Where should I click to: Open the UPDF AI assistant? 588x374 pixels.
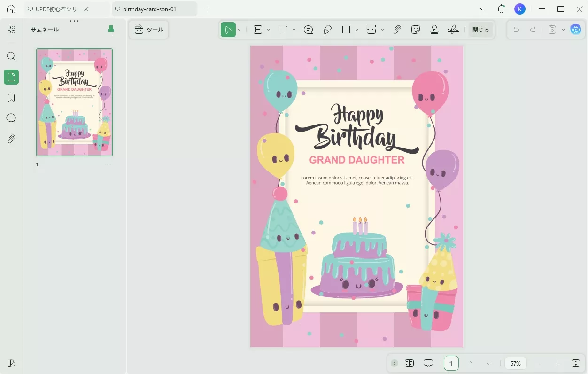(x=576, y=30)
